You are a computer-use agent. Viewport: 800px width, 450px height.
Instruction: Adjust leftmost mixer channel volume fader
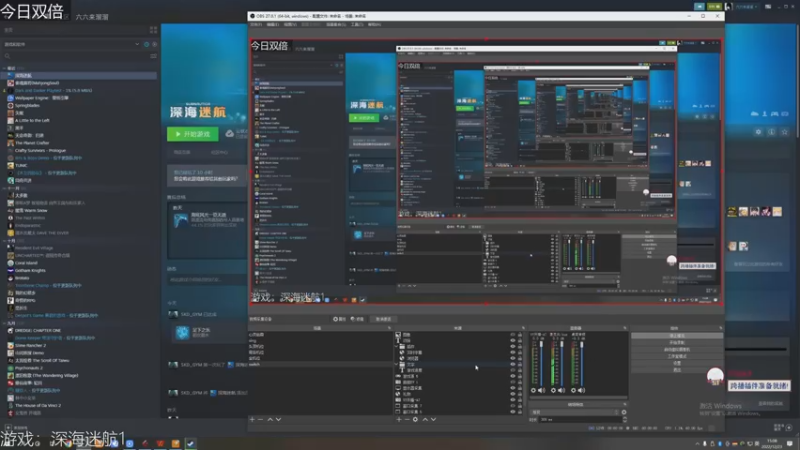click(542, 346)
